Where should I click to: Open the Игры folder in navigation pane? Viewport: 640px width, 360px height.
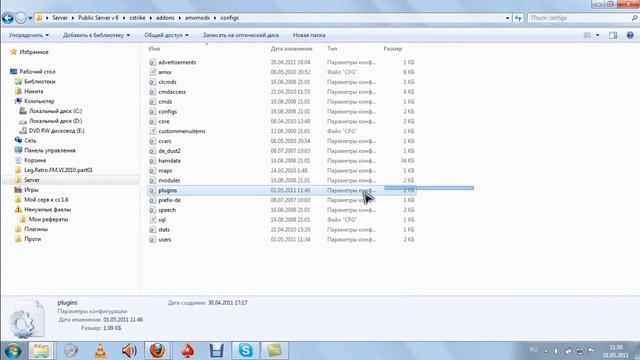click(31, 190)
